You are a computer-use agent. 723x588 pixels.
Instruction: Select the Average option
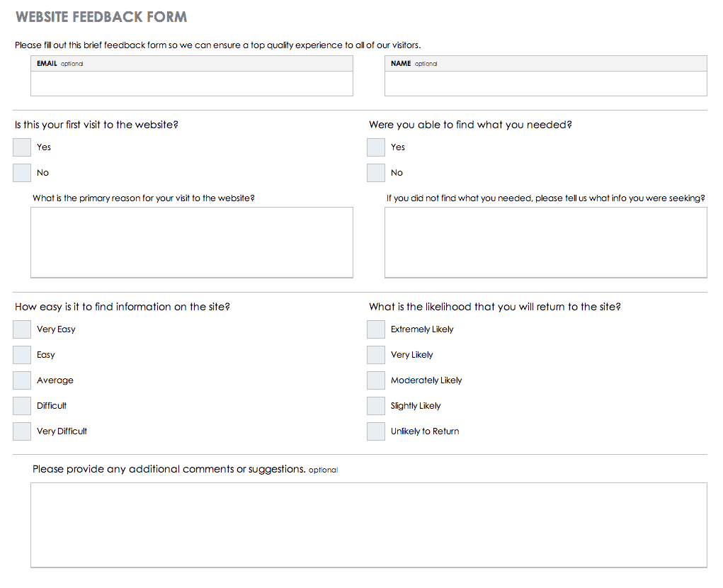21,380
